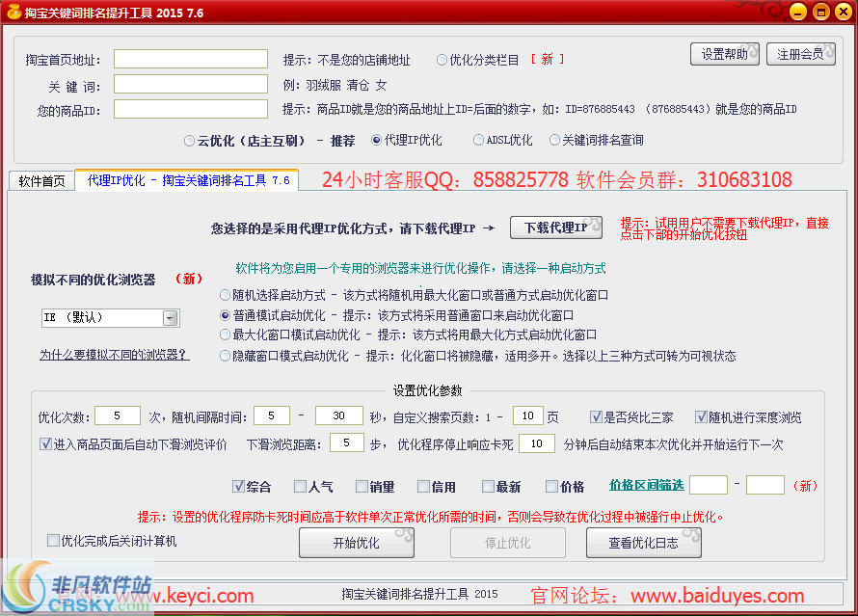
Task: Open 为什么要模拟不同的浏览器 link
Action: coord(115,355)
